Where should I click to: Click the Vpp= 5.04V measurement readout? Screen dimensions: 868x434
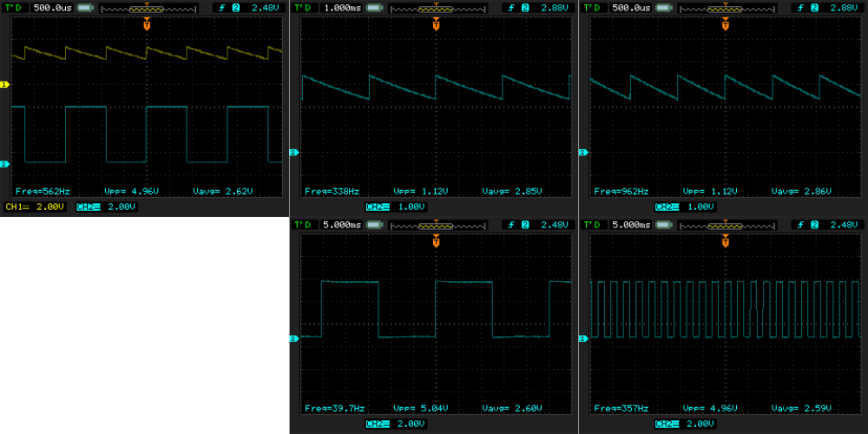tap(421, 409)
